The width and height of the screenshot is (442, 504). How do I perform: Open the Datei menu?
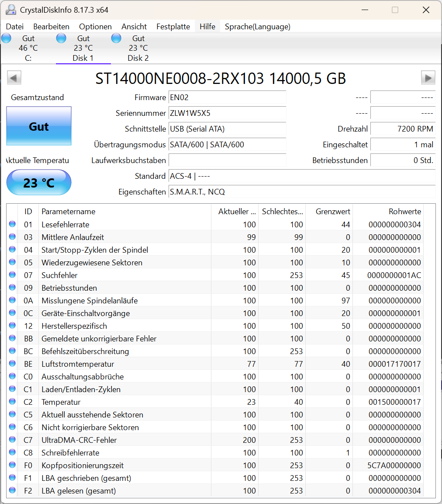click(15, 27)
